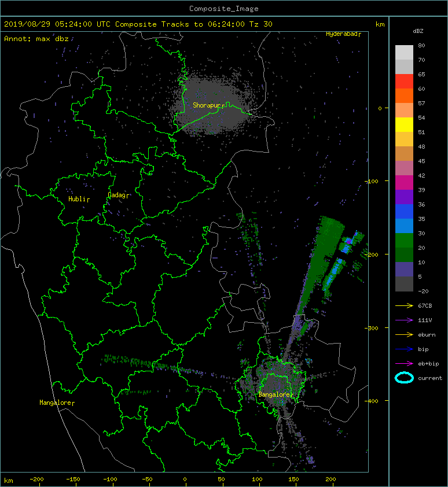Click the -200 tick on bottom km axis
Image resolution: width=448 pixels, height=487 pixels.
pyautogui.click(x=36, y=479)
